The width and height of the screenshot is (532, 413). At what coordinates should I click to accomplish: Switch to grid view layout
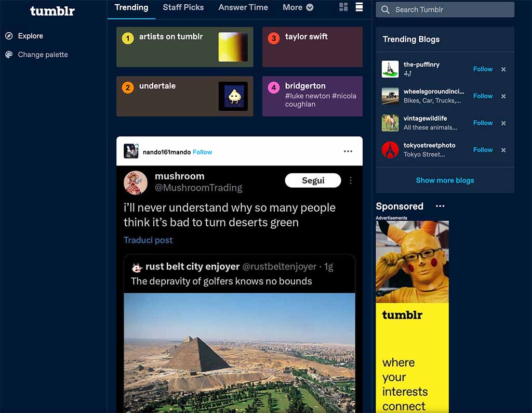343,7
